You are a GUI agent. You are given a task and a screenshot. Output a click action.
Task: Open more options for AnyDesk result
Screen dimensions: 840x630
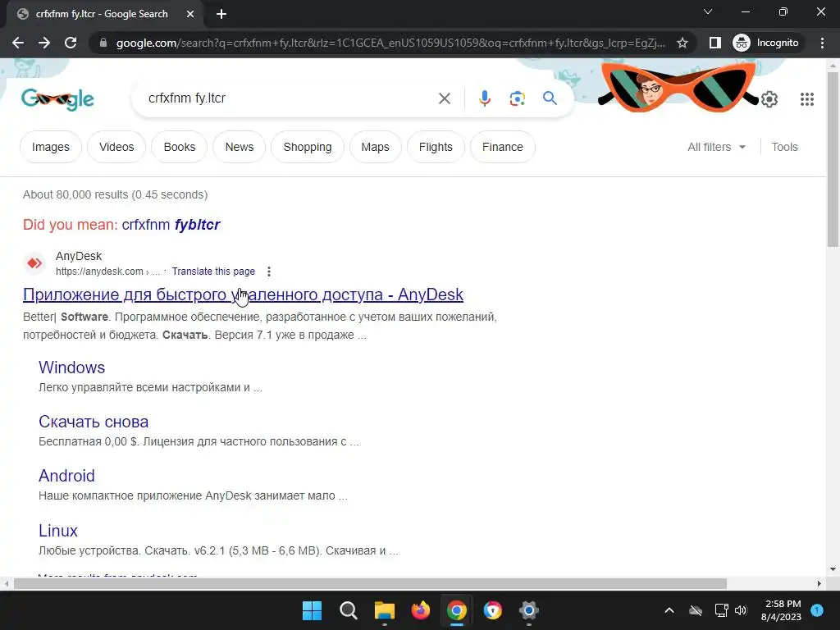269,272
